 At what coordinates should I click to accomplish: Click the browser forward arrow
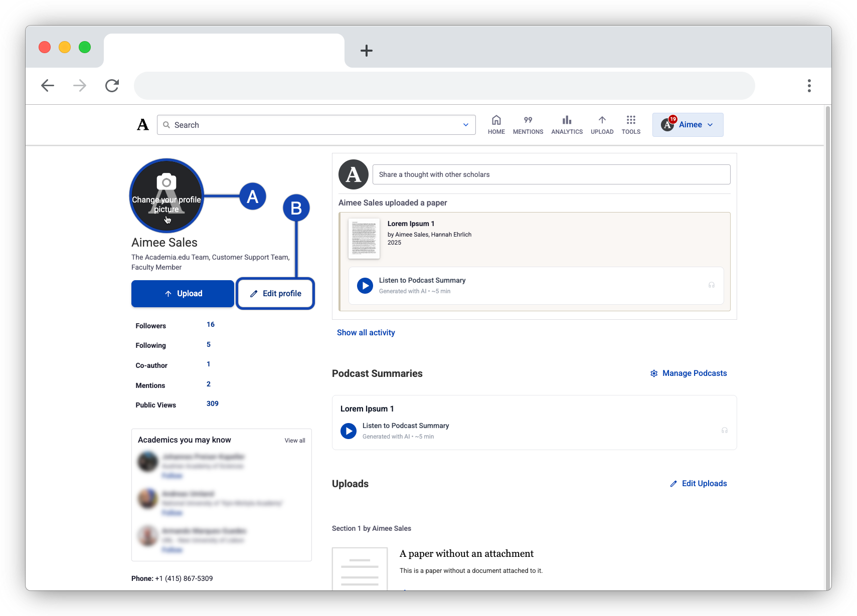pyautogui.click(x=80, y=86)
